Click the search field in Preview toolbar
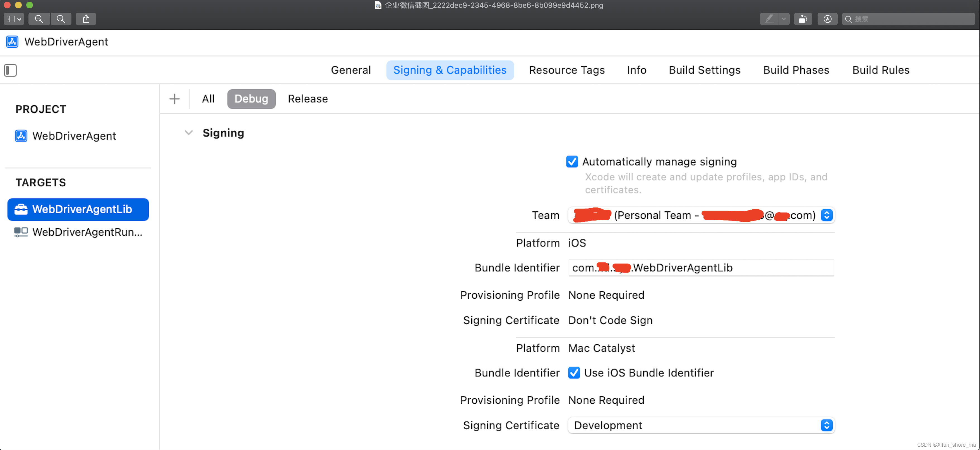 click(x=908, y=19)
